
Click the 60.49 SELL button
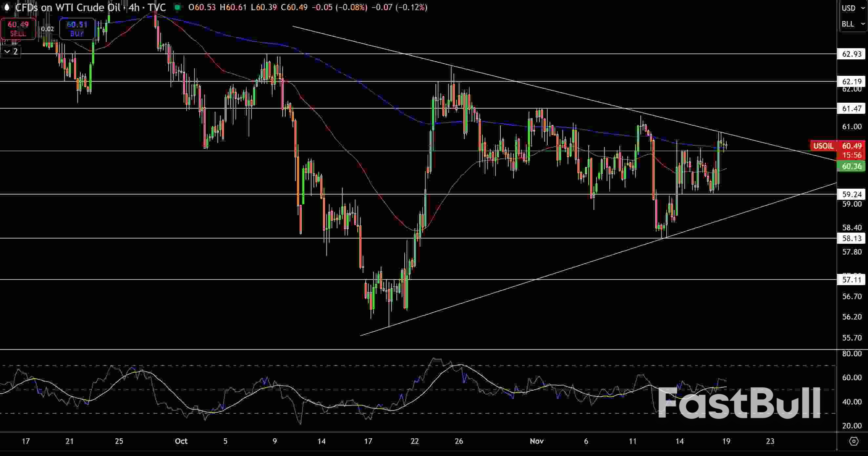pos(18,29)
